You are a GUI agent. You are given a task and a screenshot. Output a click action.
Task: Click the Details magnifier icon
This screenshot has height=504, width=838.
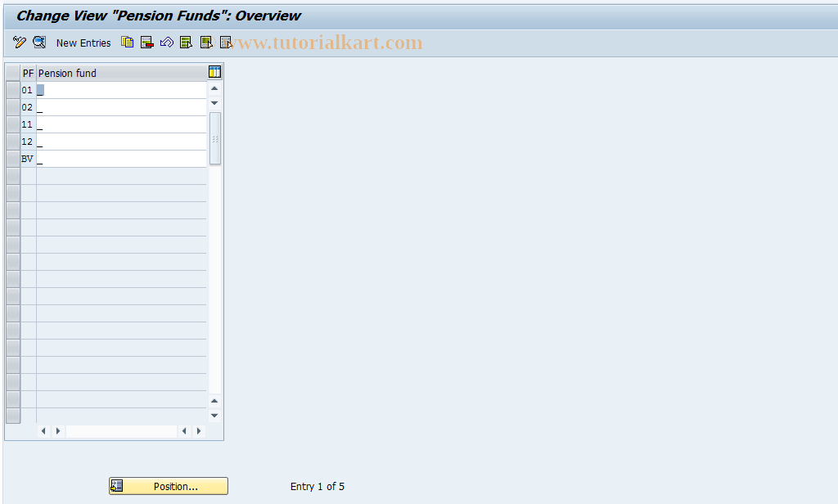(39, 43)
